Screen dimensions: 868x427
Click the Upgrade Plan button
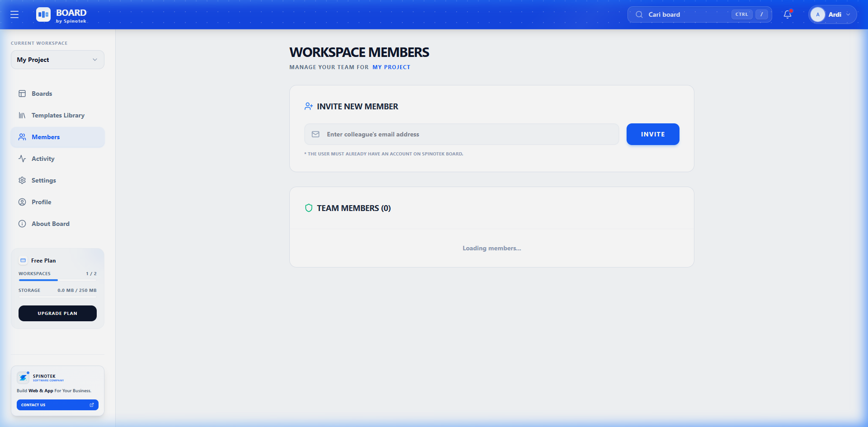(x=57, y=313)
